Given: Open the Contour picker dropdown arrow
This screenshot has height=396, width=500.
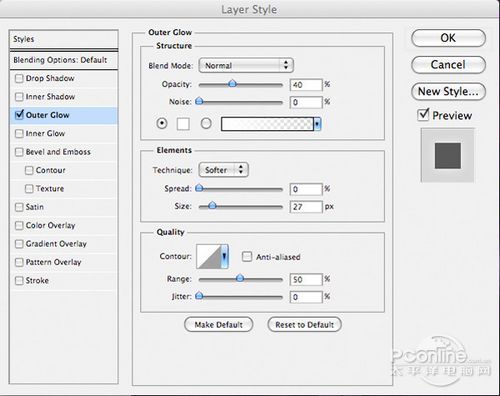Looking at the screenshot, I should [x=224, y=256].
